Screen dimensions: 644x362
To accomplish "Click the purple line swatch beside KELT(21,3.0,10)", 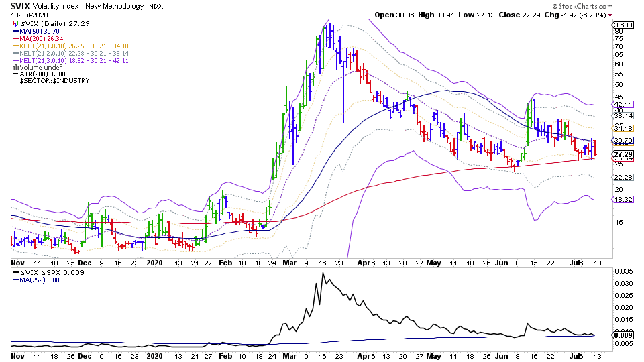I will [x=15, y=61].
